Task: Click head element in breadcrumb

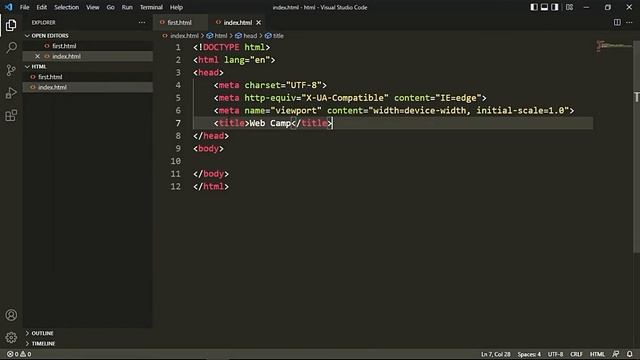Action: click(250, 36)
